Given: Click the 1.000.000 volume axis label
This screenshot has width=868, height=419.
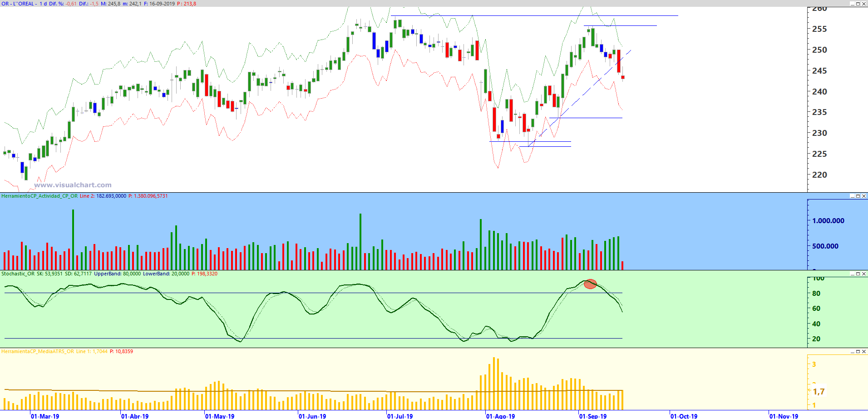Looking at the screenshot, I should (x=829, y=221).
